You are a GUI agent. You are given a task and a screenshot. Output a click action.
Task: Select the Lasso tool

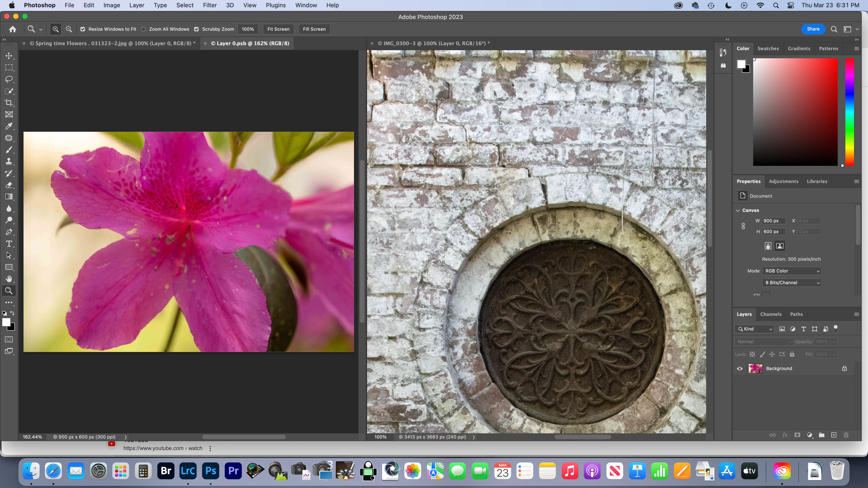coord(9,79)
